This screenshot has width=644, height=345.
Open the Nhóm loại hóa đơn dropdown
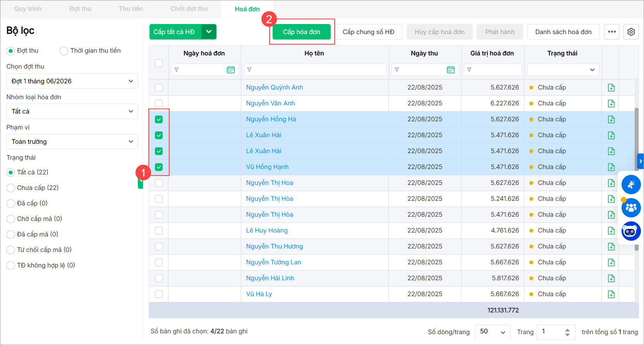click(x=72, y=111)
